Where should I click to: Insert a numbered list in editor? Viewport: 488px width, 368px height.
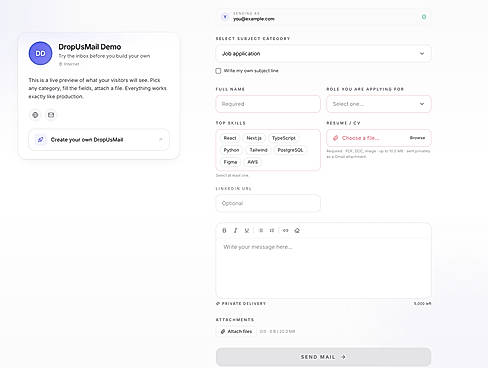272,230
